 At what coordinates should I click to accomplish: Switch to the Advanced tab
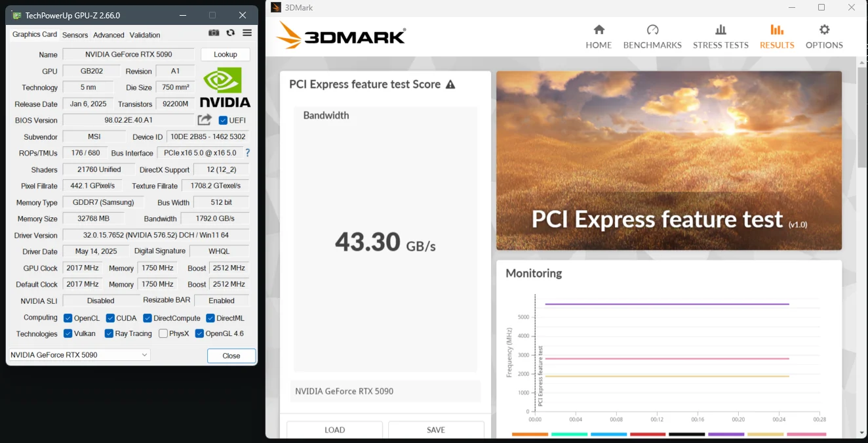coord(109,35)
